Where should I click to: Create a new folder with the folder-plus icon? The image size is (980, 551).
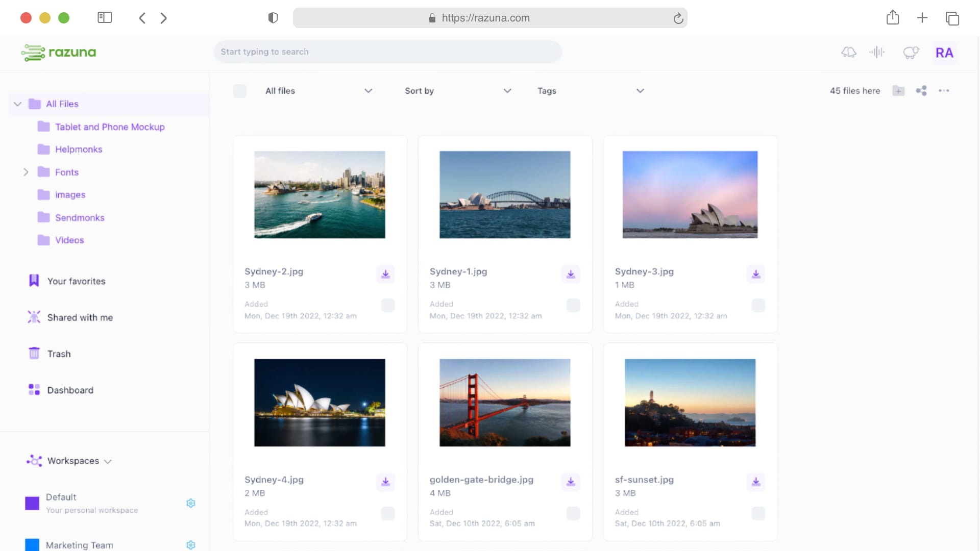tap(898, 91)
